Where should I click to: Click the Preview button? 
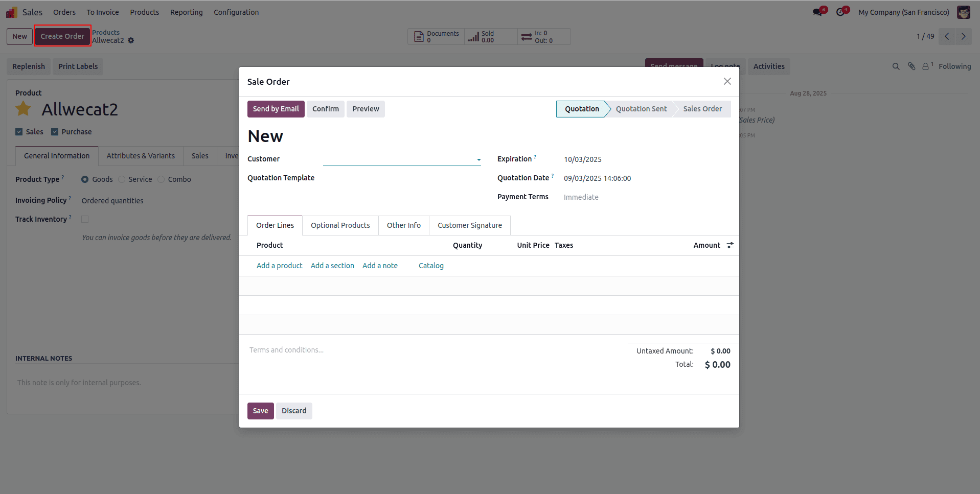[366, 109]
